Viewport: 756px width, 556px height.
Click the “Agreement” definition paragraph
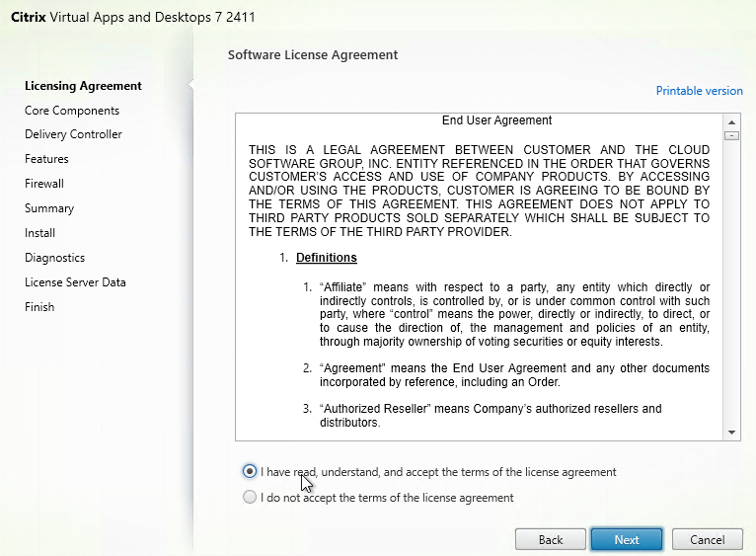(x=514, y=375)
